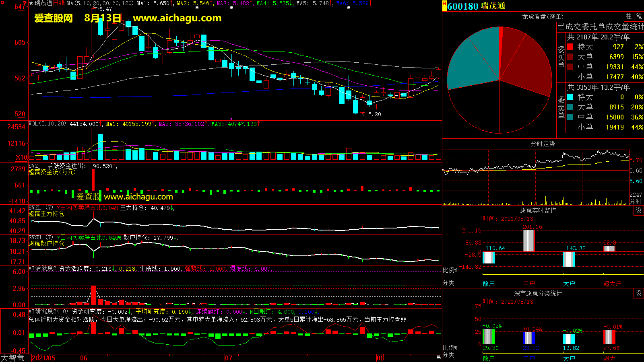
Task: Select the 龙虎看盘(逐单) panel title
Action: tap(543, 16)
